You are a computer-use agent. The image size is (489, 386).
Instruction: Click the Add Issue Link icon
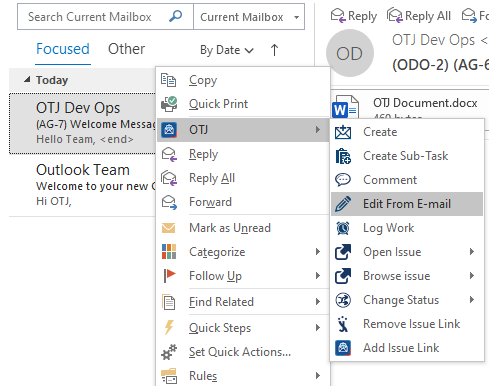[343, 348]
